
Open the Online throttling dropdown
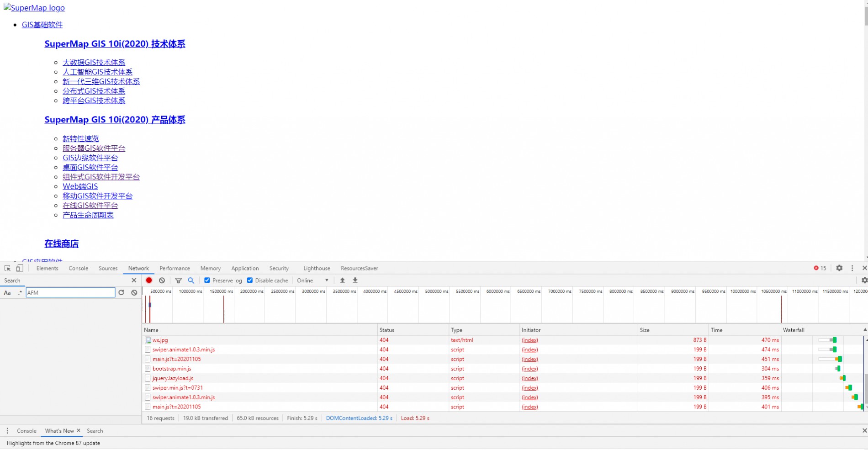click(x=313, y=281)
